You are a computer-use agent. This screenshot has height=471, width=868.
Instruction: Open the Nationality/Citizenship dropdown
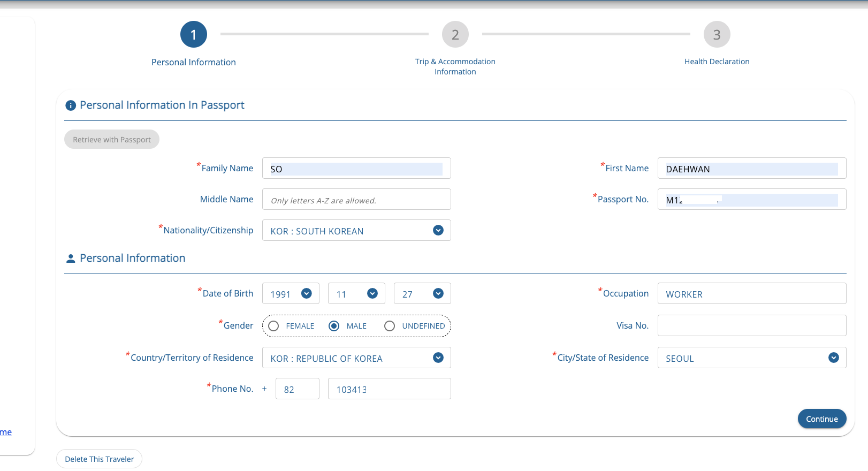coord(356,231)
